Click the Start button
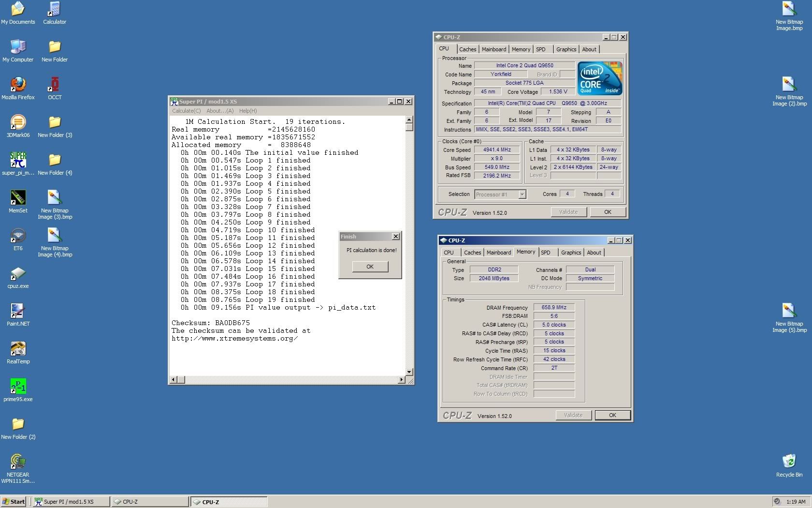The image size is (812, 508). 14,502
